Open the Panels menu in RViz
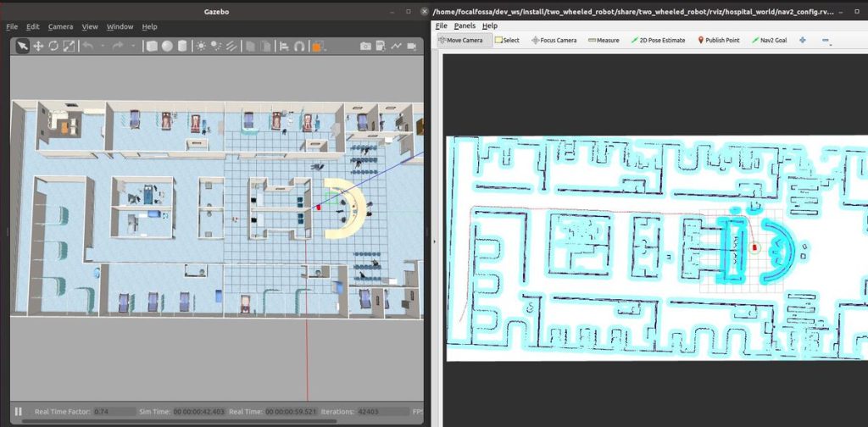 coord(465,26)
